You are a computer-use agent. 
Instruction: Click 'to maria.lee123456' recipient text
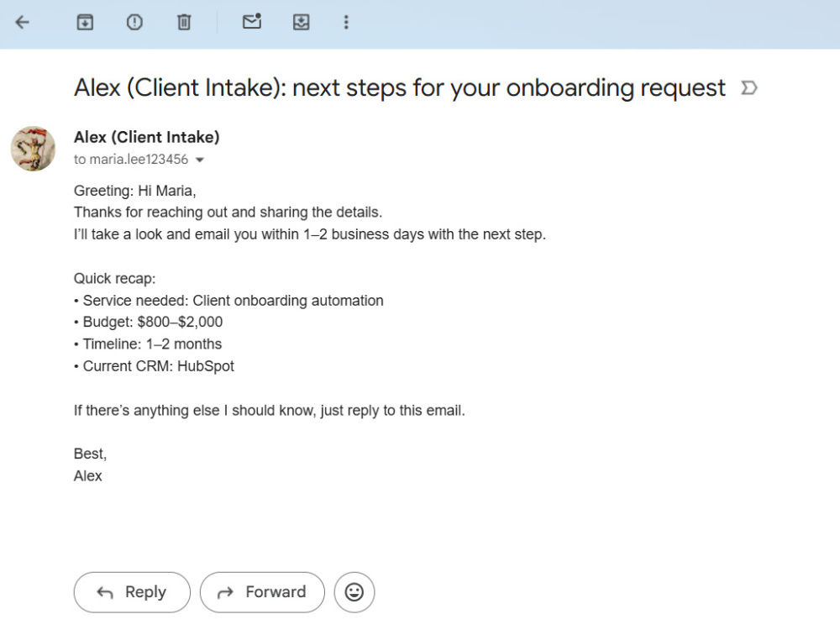[x=131, y=160]
